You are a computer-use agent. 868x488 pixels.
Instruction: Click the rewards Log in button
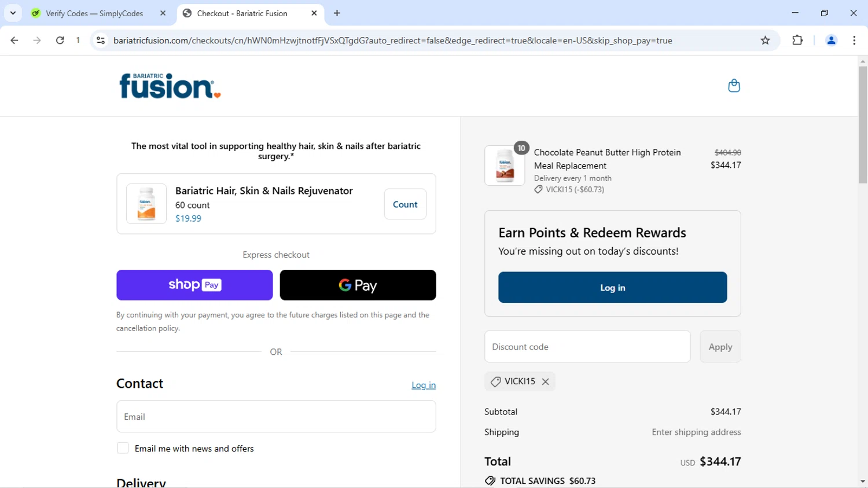coord(612,288)
